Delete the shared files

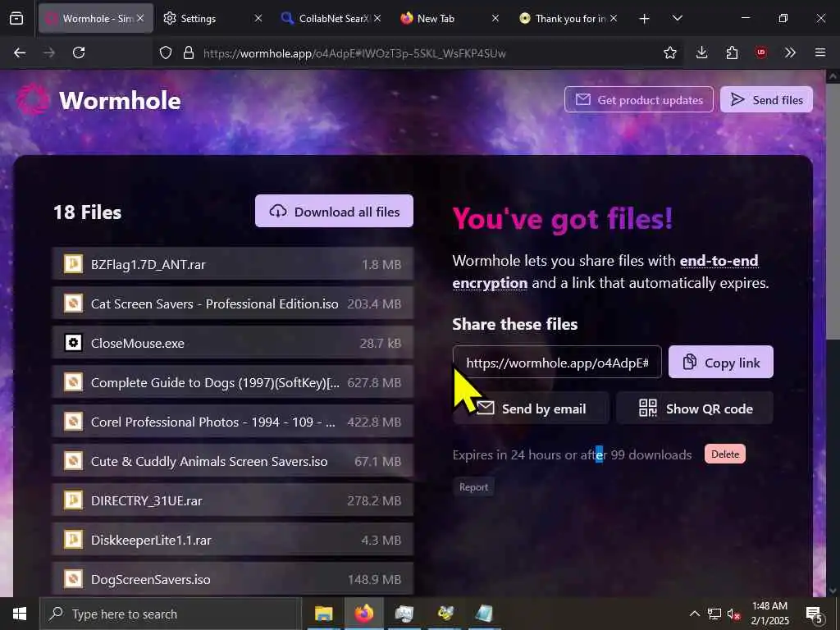coord(725,454)
